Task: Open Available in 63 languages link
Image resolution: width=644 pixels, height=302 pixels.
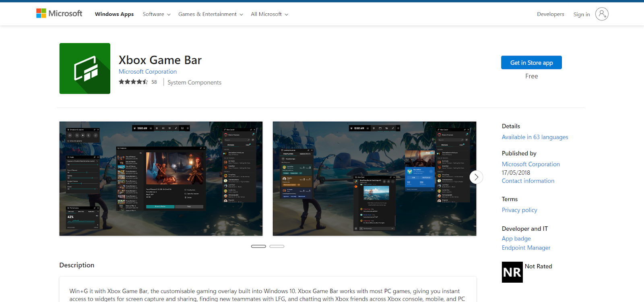Action: 535,137
